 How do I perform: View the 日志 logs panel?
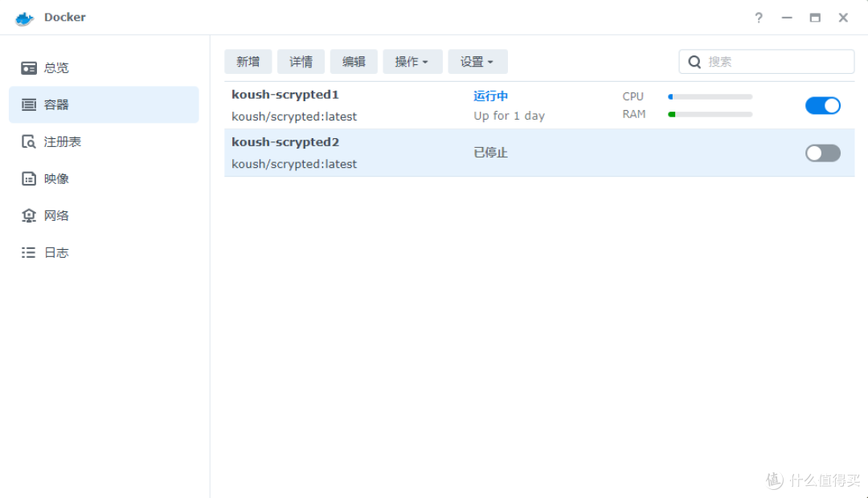pyautogui.click(x=56, y=252)
